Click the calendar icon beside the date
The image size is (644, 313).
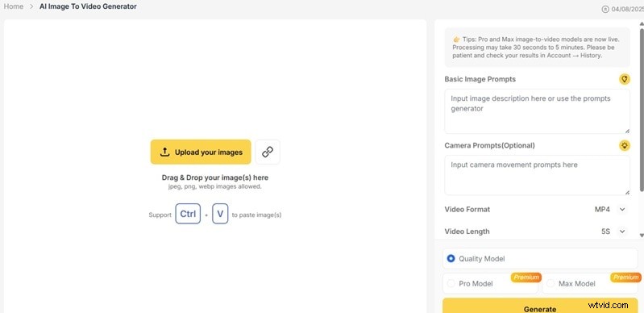pyautogui.click(x=605, y=9)
